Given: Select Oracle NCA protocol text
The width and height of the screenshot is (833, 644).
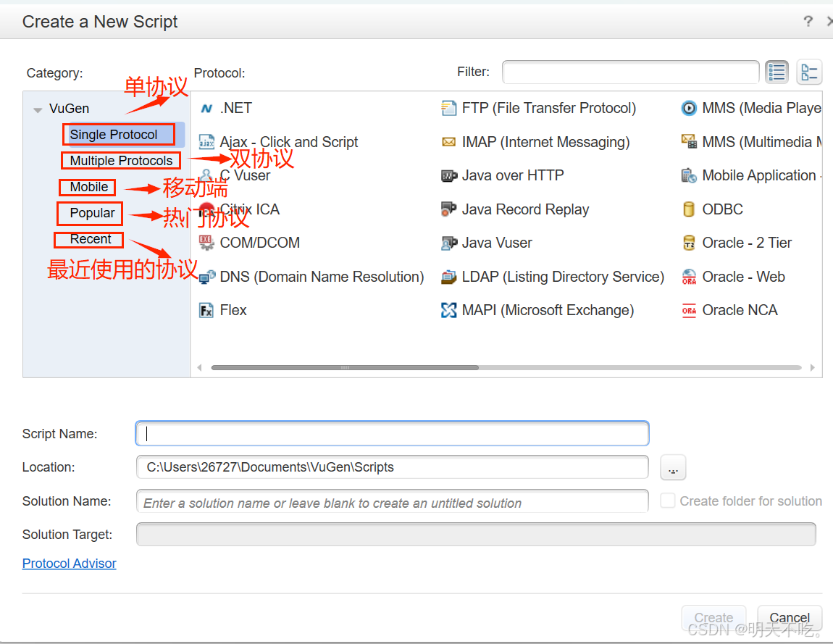Looking at the screenshot, I should [x=740, y=310].
